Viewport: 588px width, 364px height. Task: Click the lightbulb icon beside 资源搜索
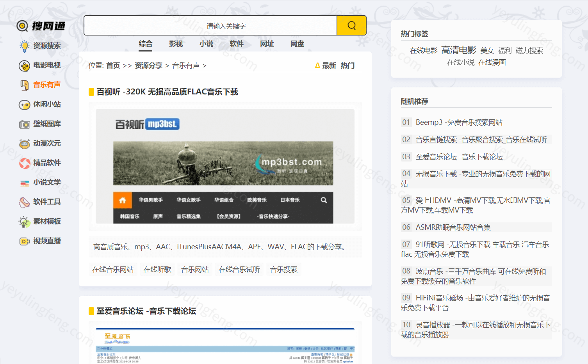click(25, 46)
